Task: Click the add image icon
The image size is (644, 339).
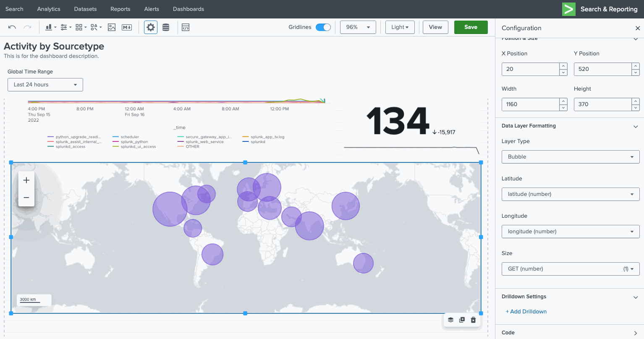Action: point(112,27)
